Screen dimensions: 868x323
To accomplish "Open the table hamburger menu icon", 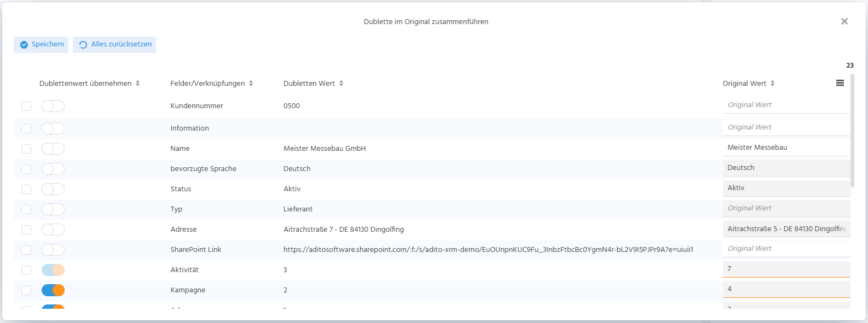I will point(840,83).
